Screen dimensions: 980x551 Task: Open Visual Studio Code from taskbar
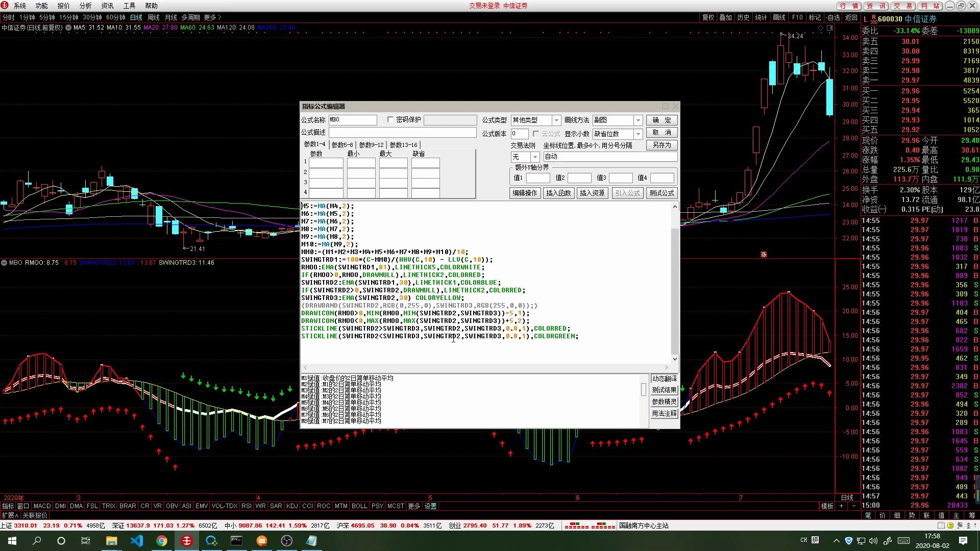pyautogui.click(x=137, y=541)
